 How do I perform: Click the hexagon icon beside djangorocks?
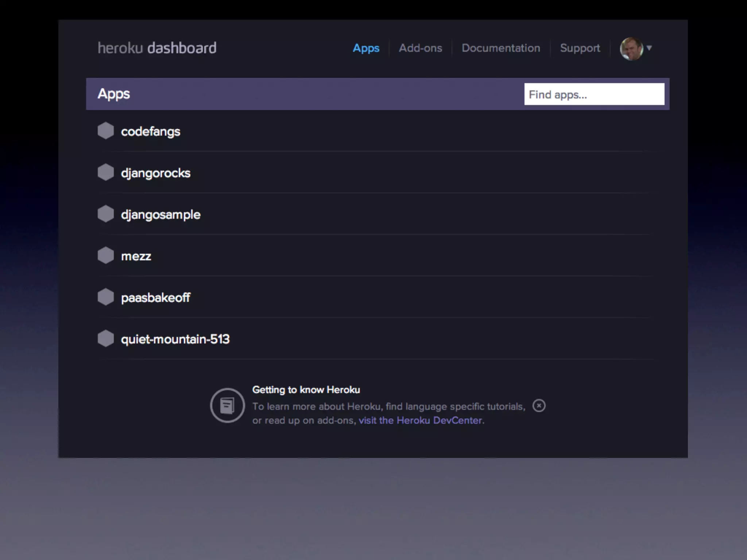[106, 172]
